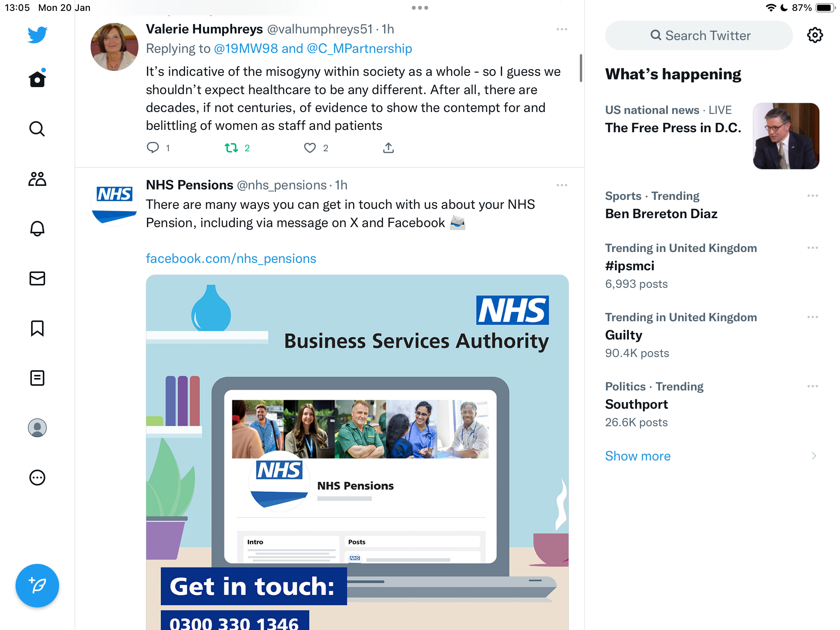Image resolution: width=840 pixels, height=630 pixels.
Task: Reply to Valerie Humphreys' tweet
Action: click(153, 148)
